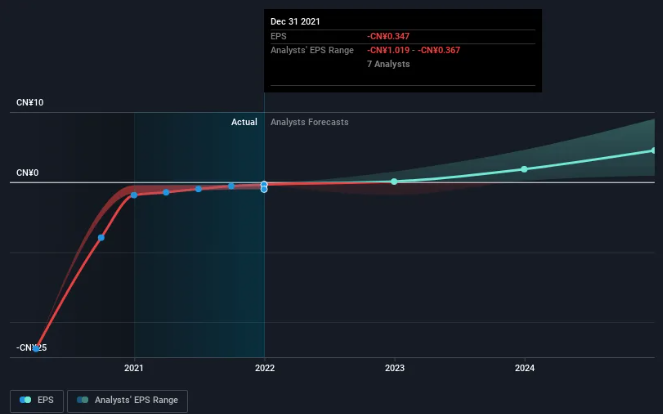Viewport: 663px width, 414px height.
Task: Select the 2023 forecast data point
Action: (x=394, y=181)
